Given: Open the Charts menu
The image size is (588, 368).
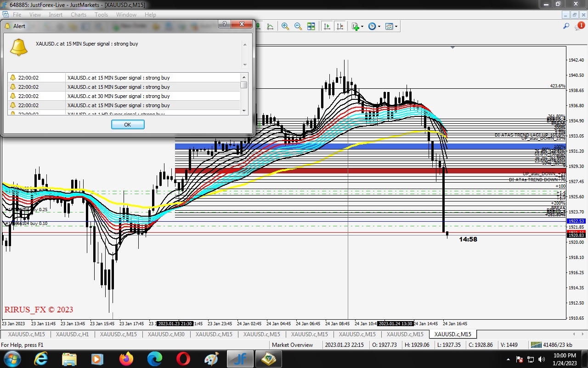Looking at the screenshot, I should [x=79, y=15].
